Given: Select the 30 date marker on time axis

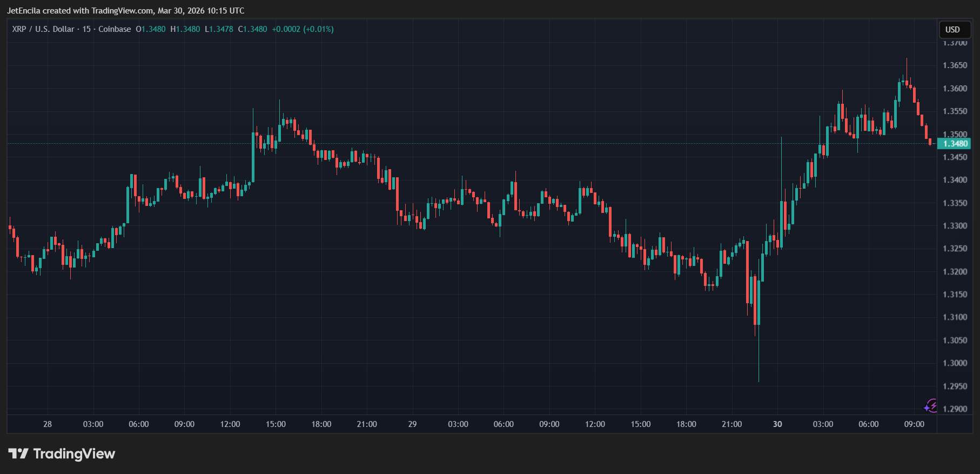Looking at the screenshot, I should (x=777, y=424).
